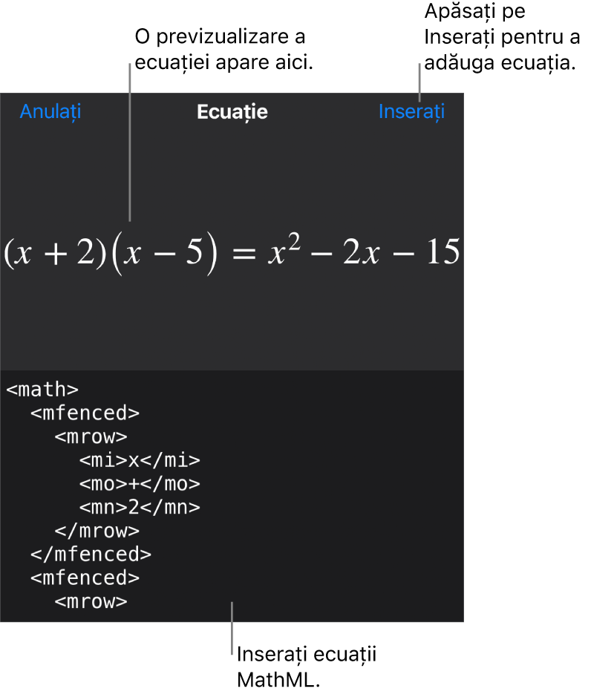The height and width of the screenshot is (700, 591).
Task: Click the last visible <mrow> line
Action: pos(91,602)
